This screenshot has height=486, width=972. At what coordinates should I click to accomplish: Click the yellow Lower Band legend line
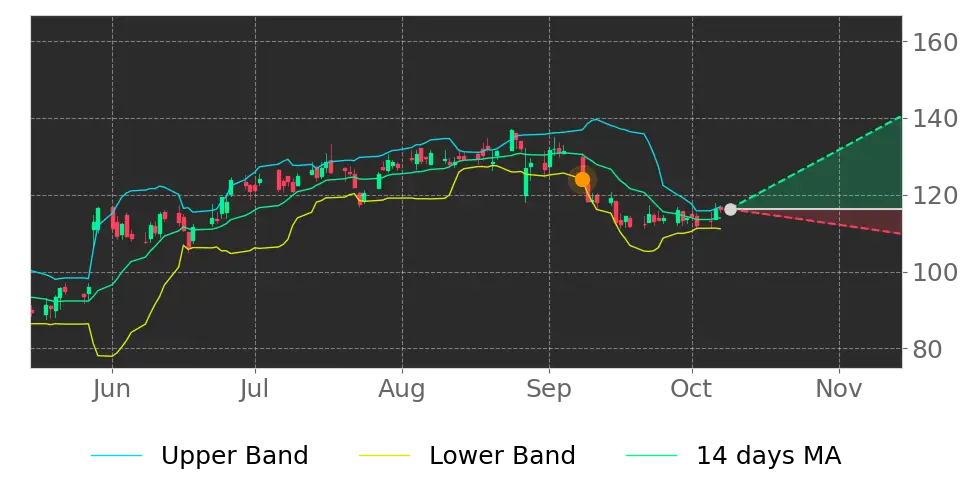[384, 456]
